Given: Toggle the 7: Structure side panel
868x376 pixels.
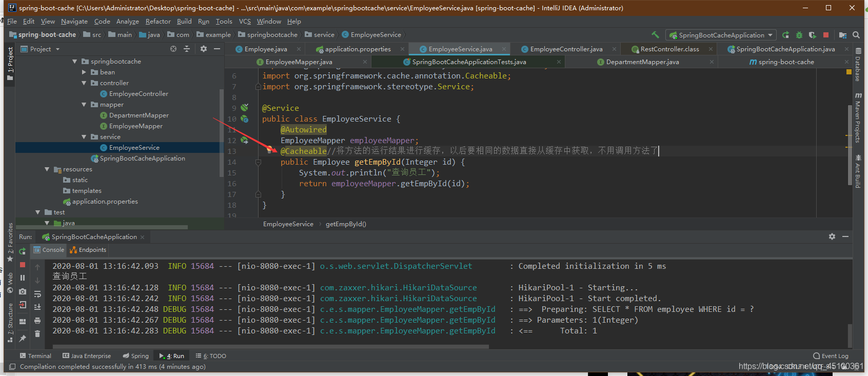Looking at the screenshot, I should (10, 323).
